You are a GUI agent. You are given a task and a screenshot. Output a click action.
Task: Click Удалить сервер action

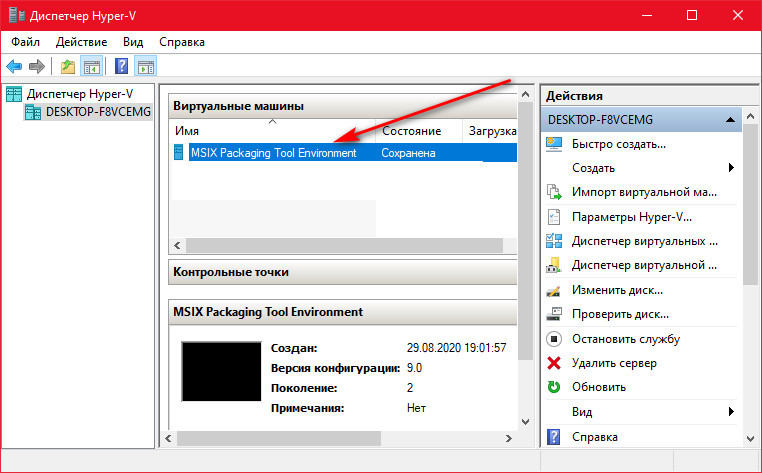pos(614,363)
